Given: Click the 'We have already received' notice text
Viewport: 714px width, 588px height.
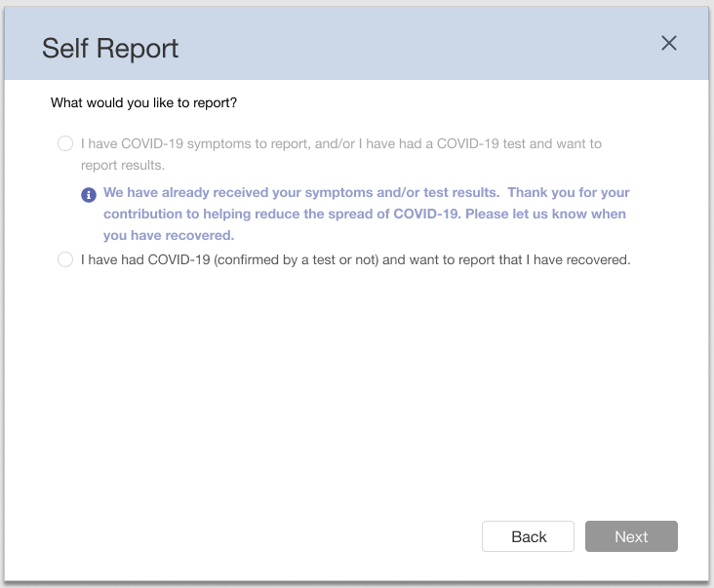Looking at the screenshot, I should pos(366,214).
